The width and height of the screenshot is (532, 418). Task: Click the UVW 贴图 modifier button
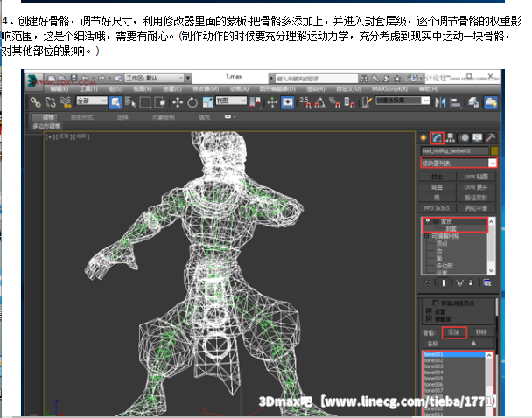[476, 177]
